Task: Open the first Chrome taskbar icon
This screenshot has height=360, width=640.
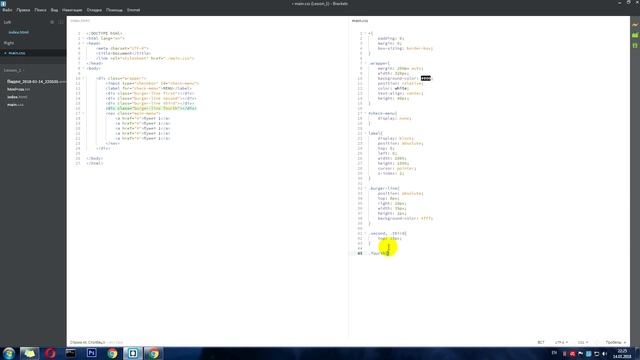Action: click(x=112, y=353)
